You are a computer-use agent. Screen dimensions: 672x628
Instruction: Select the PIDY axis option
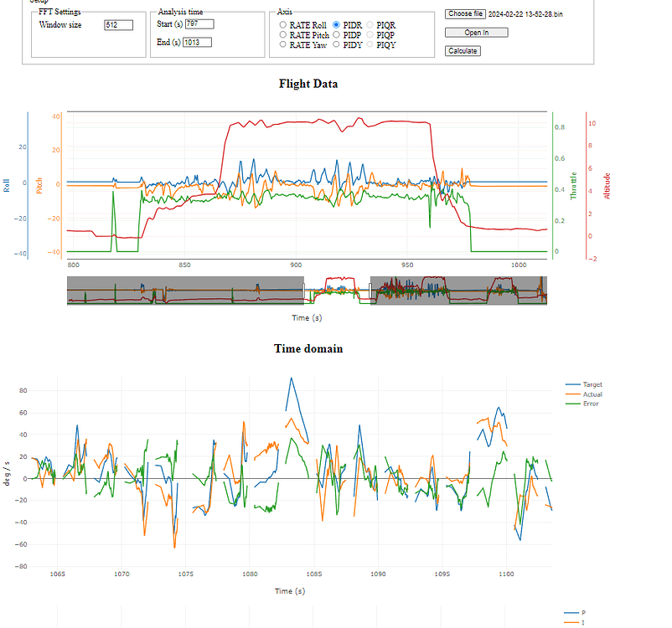(x=337, y=44)
